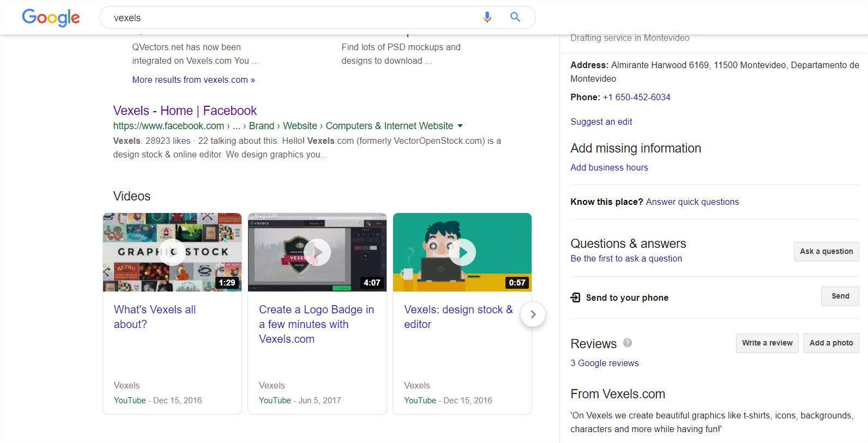Open 'Vexels - Home | Facebook' result

point(185,111)
